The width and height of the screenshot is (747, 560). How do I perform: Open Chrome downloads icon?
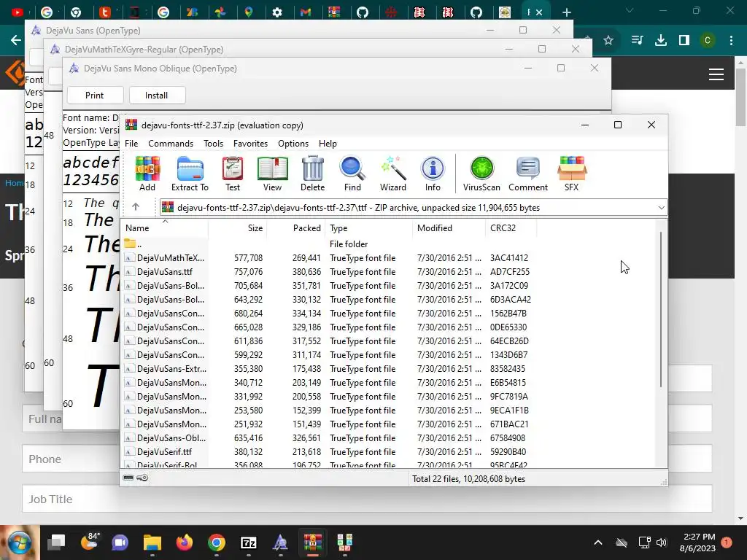(661, 41)
